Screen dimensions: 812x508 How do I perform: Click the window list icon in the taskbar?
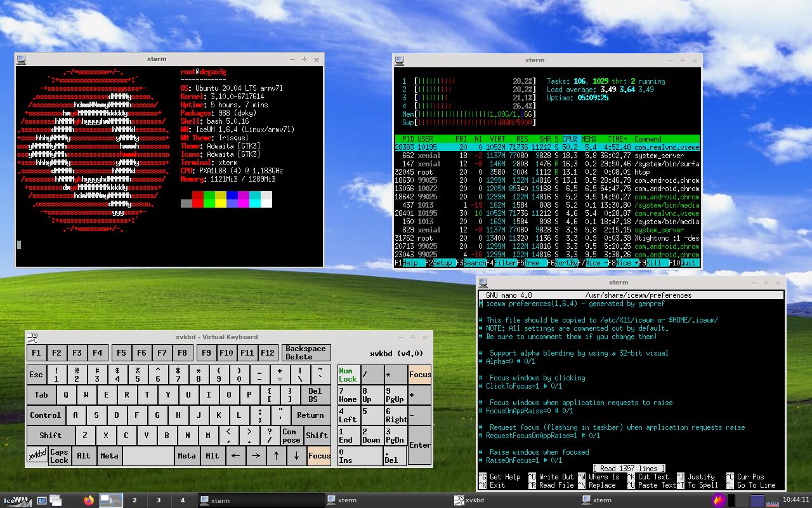tap(55, 500)
